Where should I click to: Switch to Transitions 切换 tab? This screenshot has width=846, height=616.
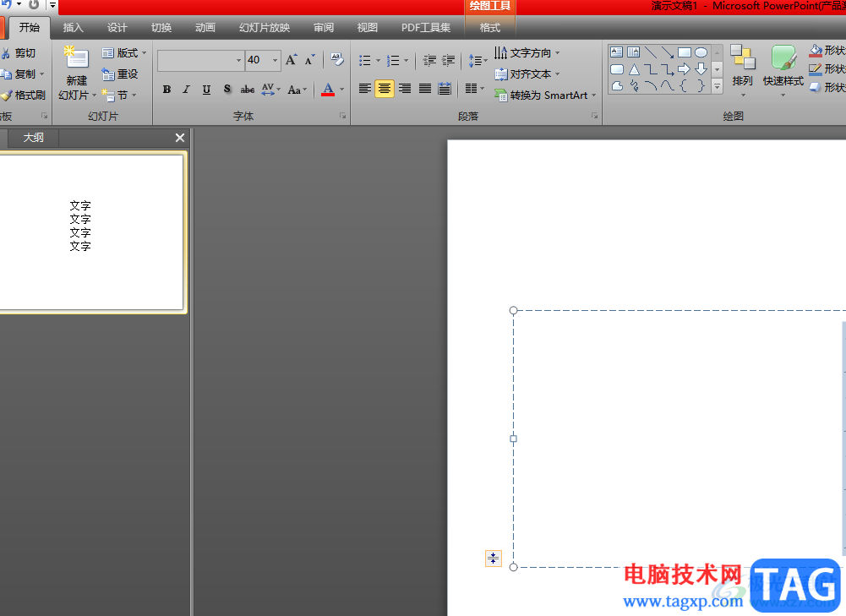coord(161,28)
